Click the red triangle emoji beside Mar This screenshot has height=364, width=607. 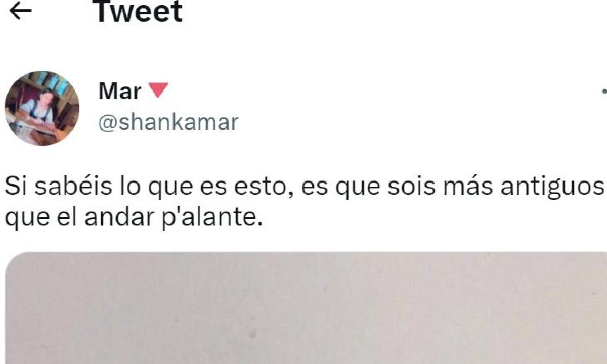159,91
